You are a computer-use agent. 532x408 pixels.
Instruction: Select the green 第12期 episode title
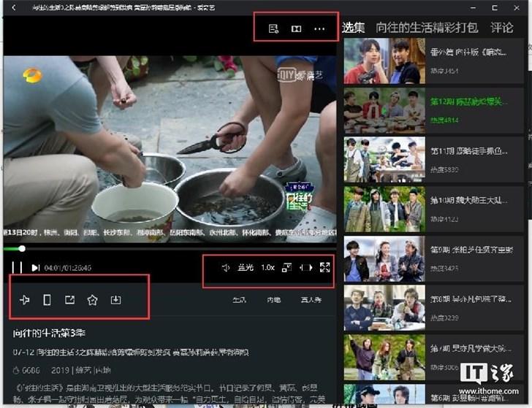pos(469,101)
